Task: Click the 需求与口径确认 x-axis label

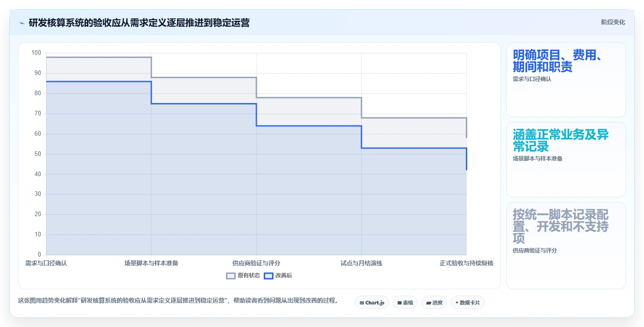Action: 46,264
